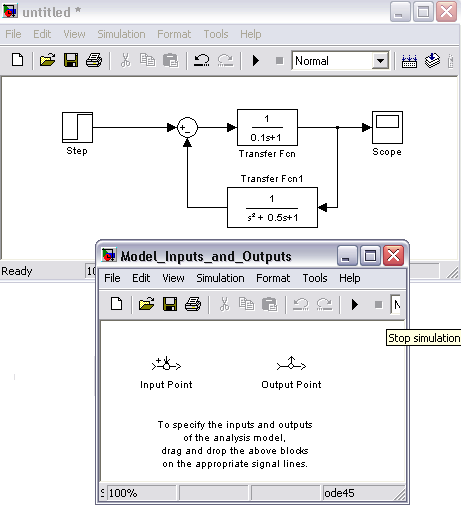
Task: Paste icon in Model_Inputs_and_Outputs toolbar
Action: coord(269,305)
